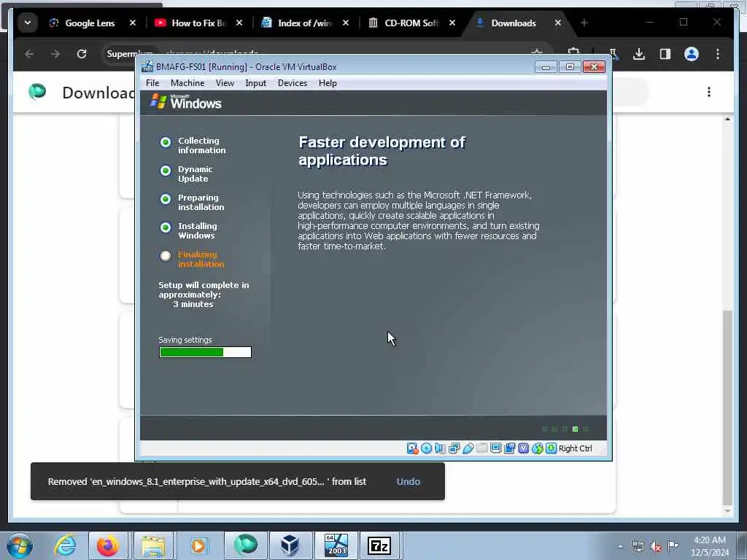Open the Input menu in VirtualBox
The width and height of the screenshot is (747, 560).
point(256,83)
